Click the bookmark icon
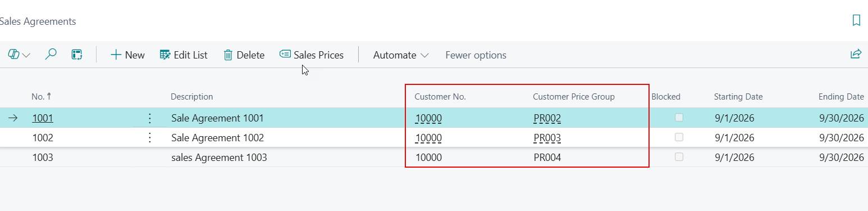 (856, 21)
